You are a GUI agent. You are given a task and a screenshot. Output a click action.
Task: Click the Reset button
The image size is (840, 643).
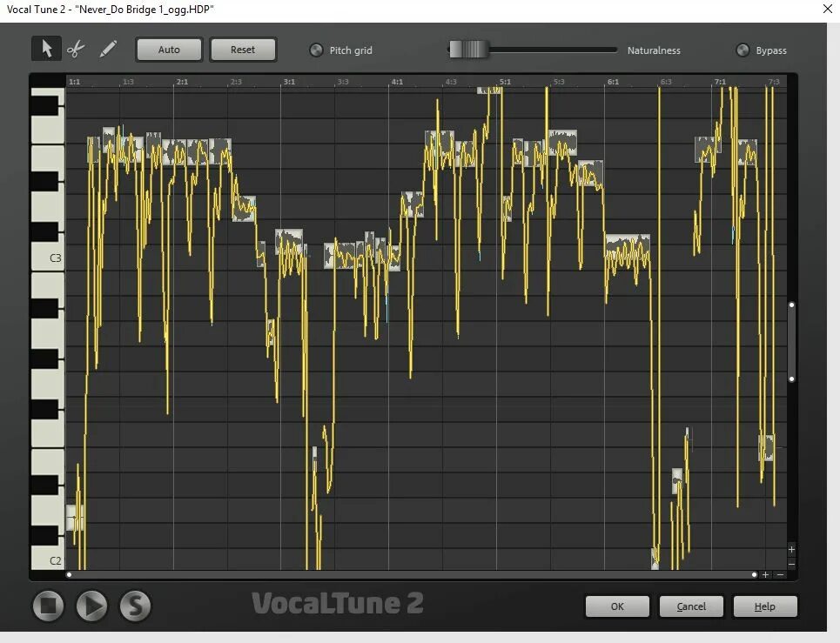click(x=243, y=50)
